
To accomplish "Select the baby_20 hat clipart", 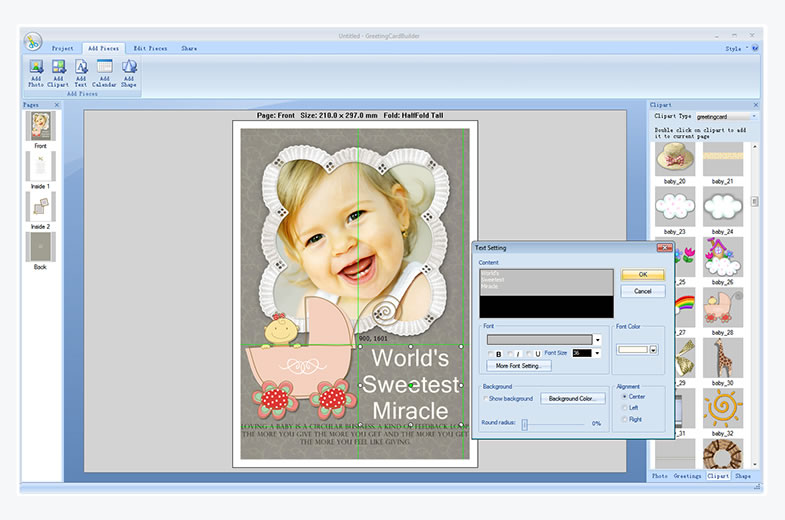I will pos(674,158).
